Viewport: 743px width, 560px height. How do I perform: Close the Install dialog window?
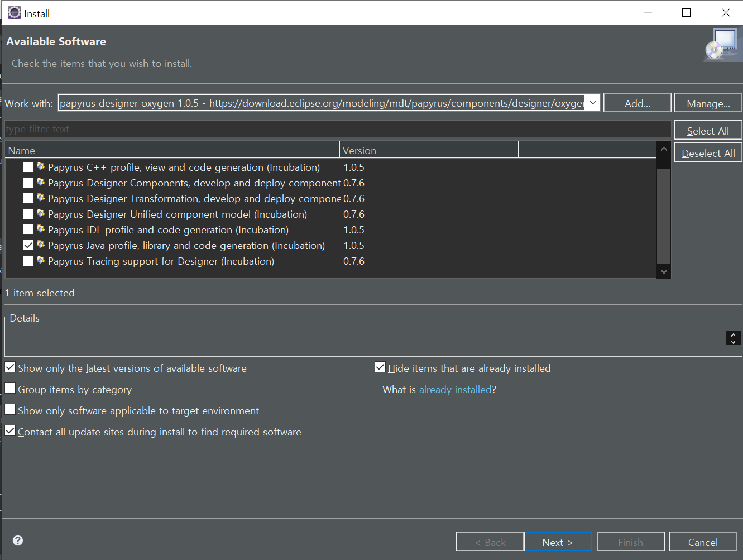[726, 12]
